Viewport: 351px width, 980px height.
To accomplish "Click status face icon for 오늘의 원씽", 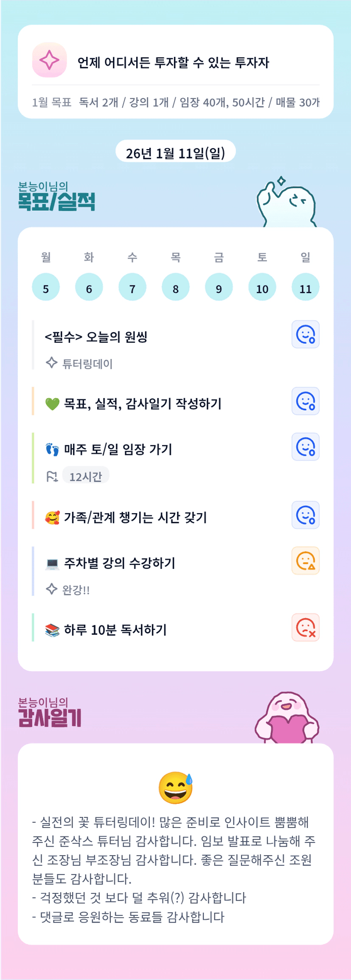I will [305, 334].
